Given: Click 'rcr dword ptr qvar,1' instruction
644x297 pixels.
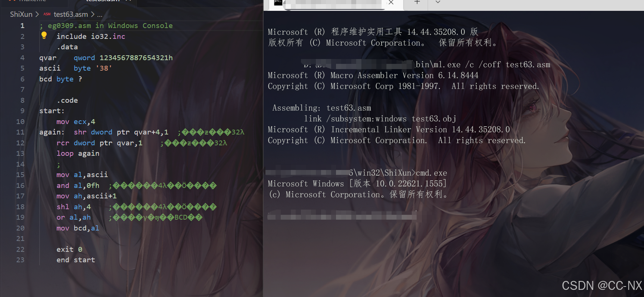Looking at the screenshot, I should coord(99,143).
